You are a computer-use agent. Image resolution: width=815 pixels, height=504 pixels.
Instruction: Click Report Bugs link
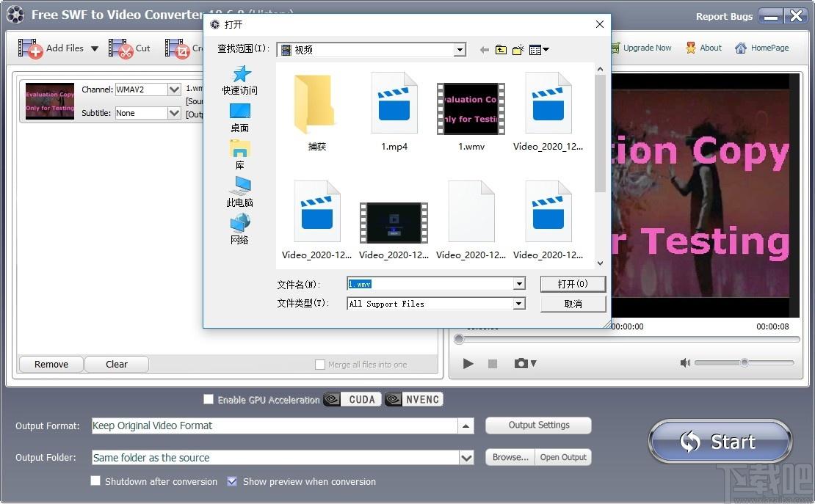(x=724, y=17)
